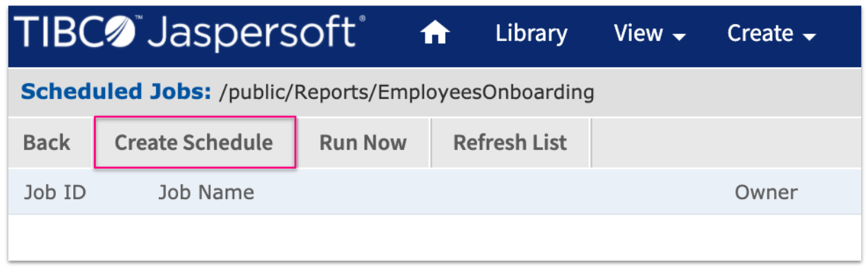
Task: Open the Library page
Action: pos(531,33)
